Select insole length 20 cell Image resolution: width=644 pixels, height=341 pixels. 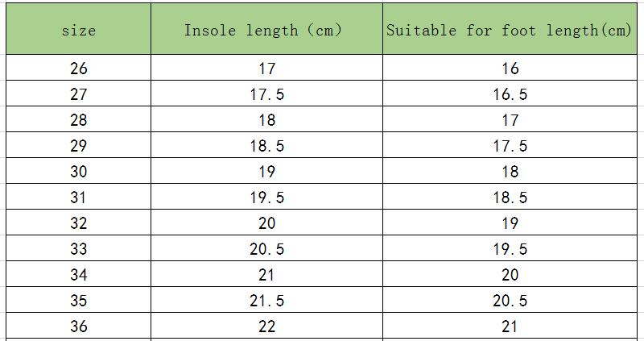click(266, 223)
